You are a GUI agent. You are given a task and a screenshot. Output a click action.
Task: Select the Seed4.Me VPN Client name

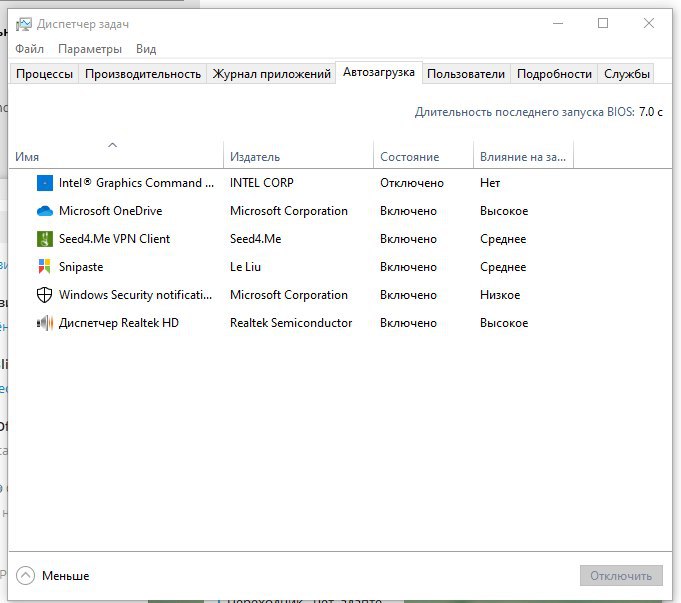point(114,239)
